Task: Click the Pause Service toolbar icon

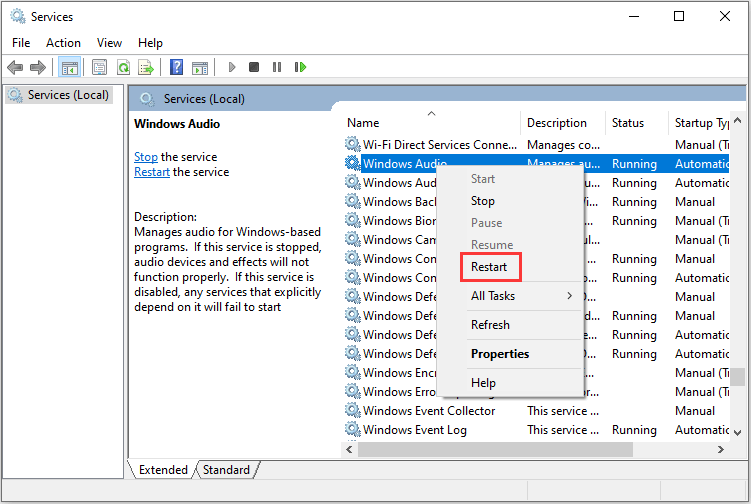Action: tap(277, 67)
